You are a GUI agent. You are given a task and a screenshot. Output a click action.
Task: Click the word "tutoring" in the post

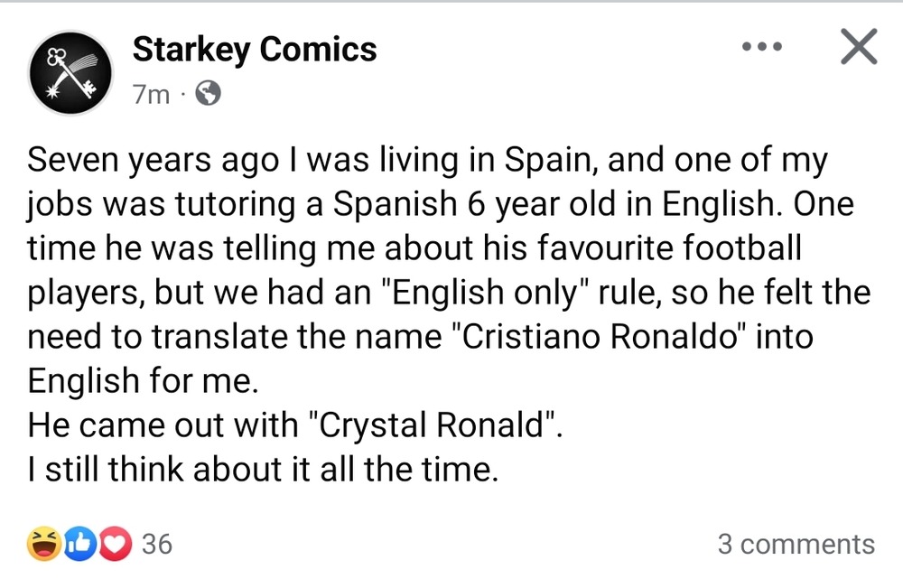[x=235, y=204]
